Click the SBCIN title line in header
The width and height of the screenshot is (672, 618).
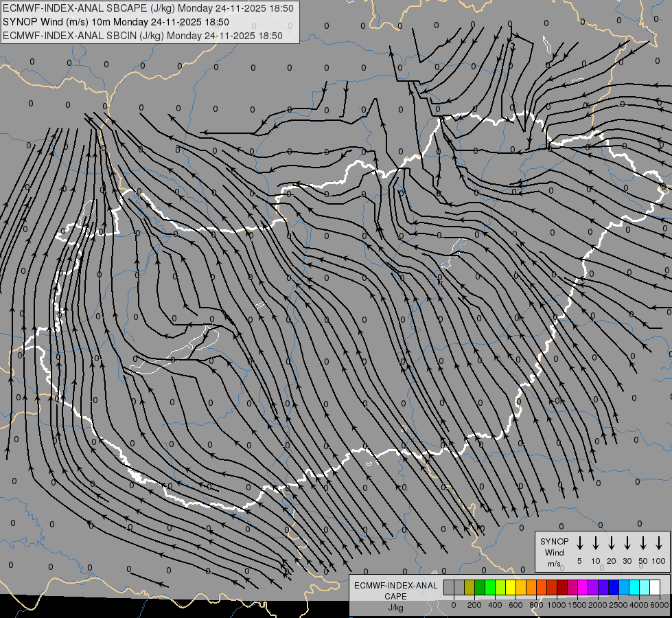click(143, 36)
